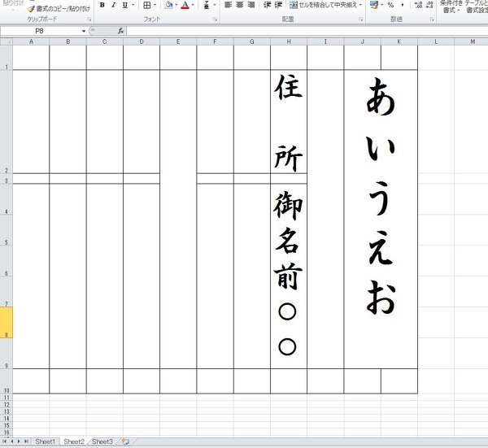Click the Select All corner button
This screenshot has height=448, width=488.
click(x=7, y=41)
